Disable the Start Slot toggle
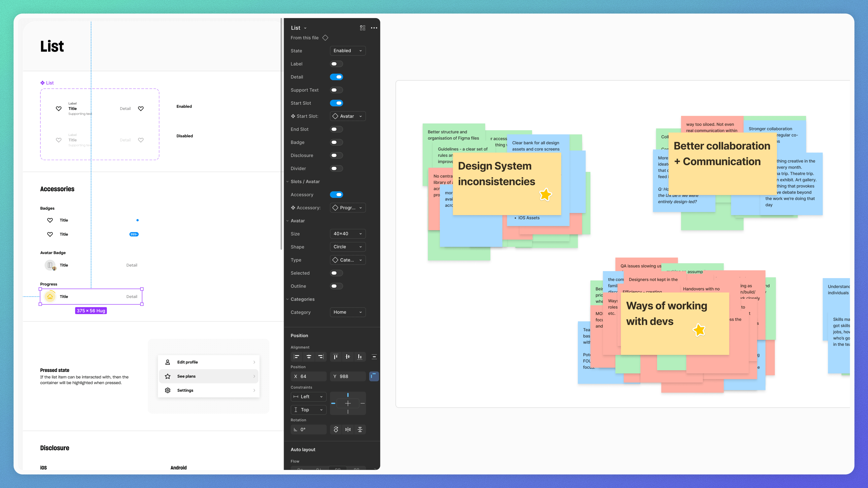 [336, 103]
